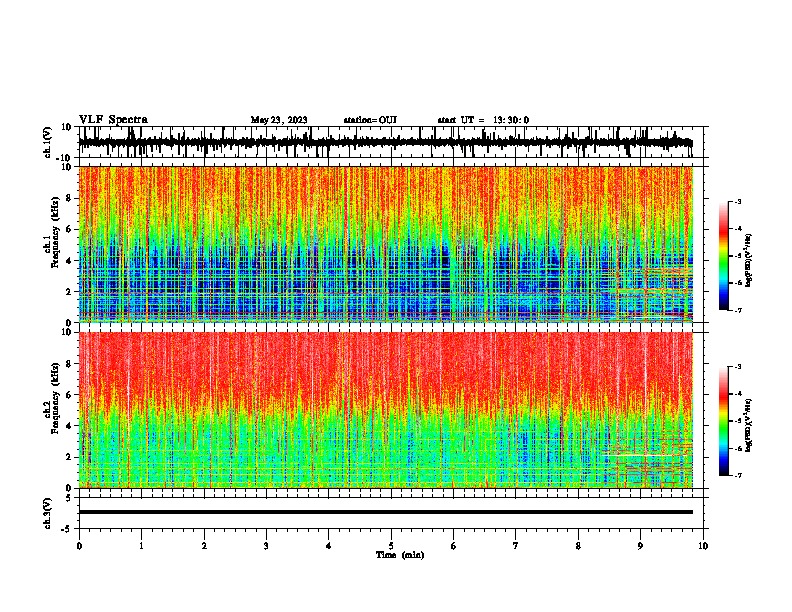Click tick label "6" on the time axis
792x612 pixels.
(x=454, y=546)
